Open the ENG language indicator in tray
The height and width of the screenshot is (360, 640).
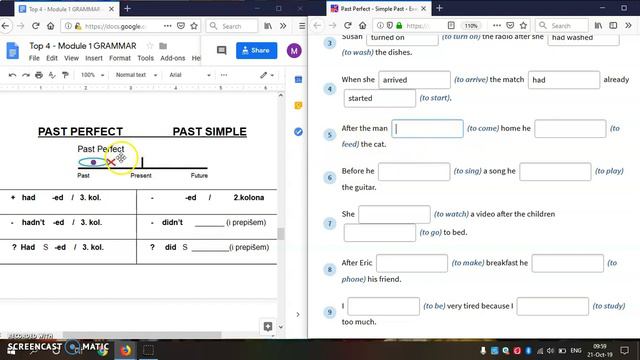[576, 351]
